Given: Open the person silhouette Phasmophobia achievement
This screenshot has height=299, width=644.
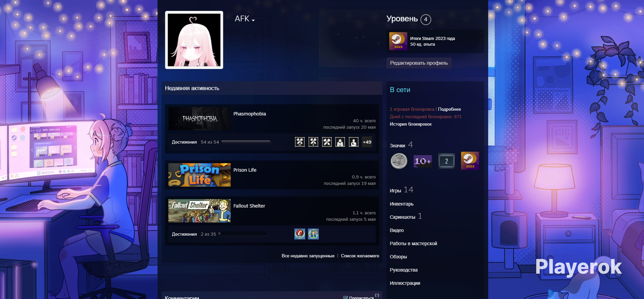Looking at the screenshot, I should point(354,142).
